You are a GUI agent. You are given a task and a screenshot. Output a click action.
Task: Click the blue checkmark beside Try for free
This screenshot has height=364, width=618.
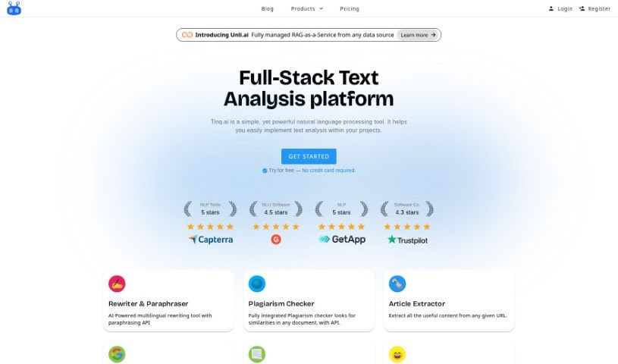pos(265,171)
